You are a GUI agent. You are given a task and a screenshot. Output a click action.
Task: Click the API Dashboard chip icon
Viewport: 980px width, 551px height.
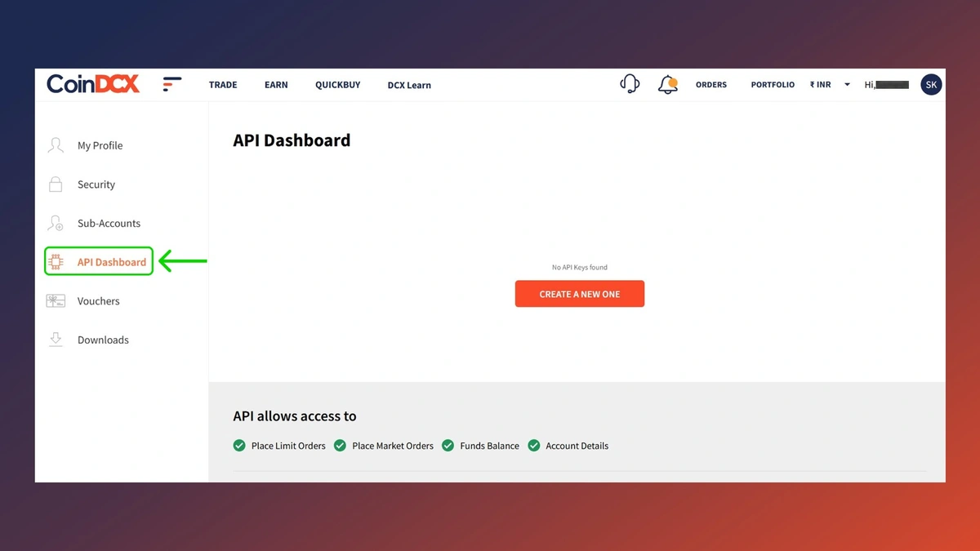click(56, 262)
